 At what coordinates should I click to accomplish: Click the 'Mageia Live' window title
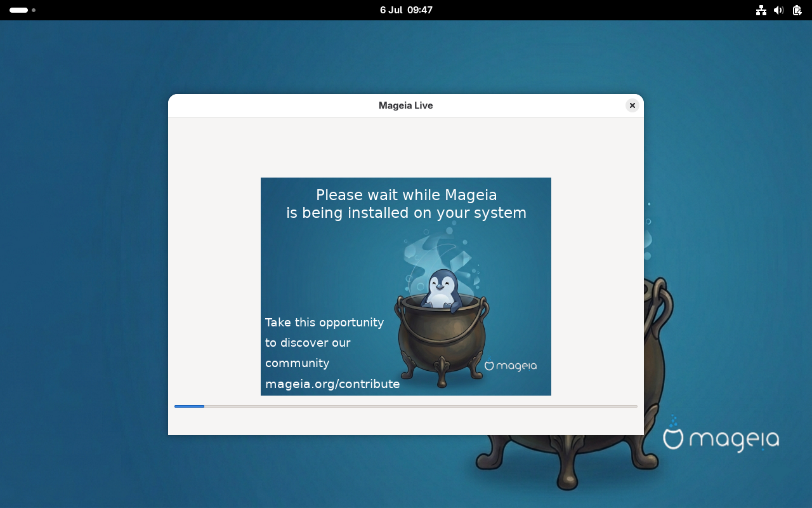(x=406, y=105)
